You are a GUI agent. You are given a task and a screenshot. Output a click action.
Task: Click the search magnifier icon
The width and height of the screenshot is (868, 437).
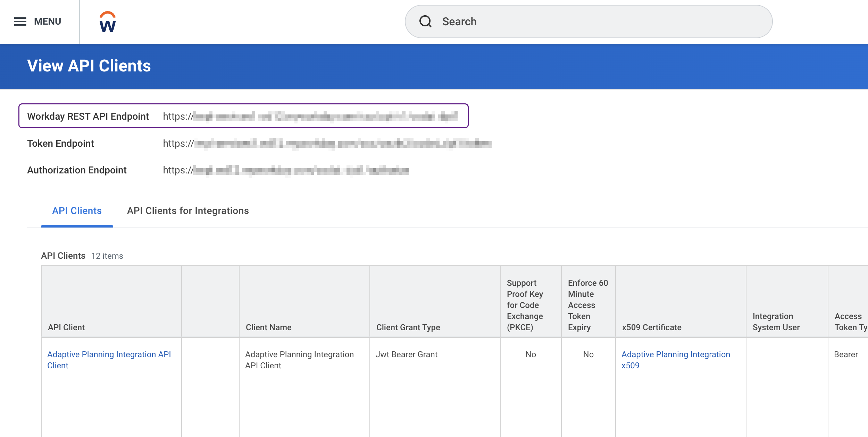pos(425,22)
